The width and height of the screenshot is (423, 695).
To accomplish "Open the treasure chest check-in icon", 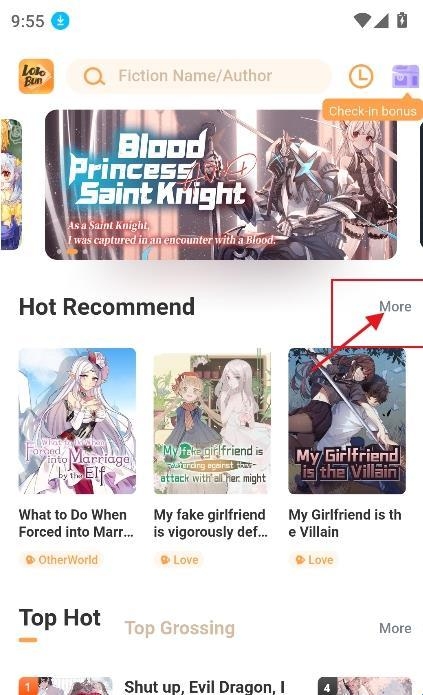I will [405, 76].
